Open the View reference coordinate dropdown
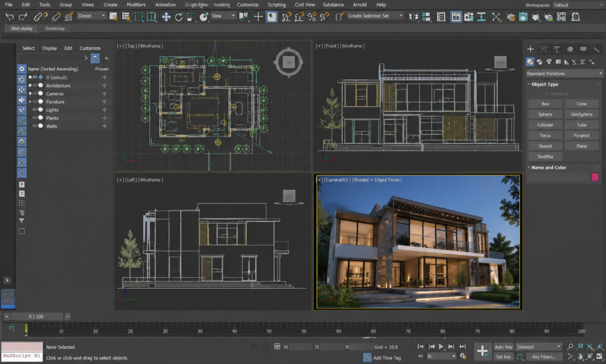Viewport: 606px width, 364px height. point(223,16)
